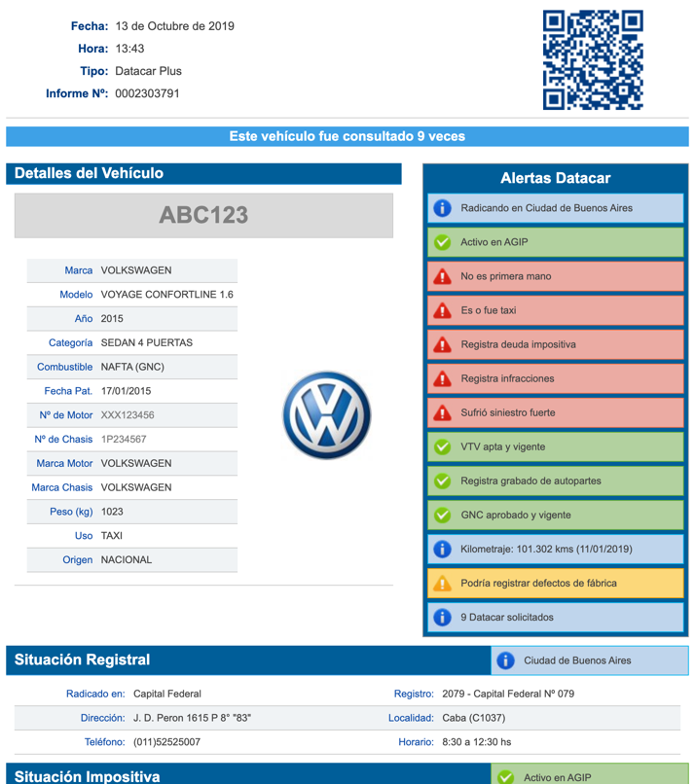Click info icon next to Kilometraje alert
This screenshot has width=695, height=784.
[x=442, y=549]
